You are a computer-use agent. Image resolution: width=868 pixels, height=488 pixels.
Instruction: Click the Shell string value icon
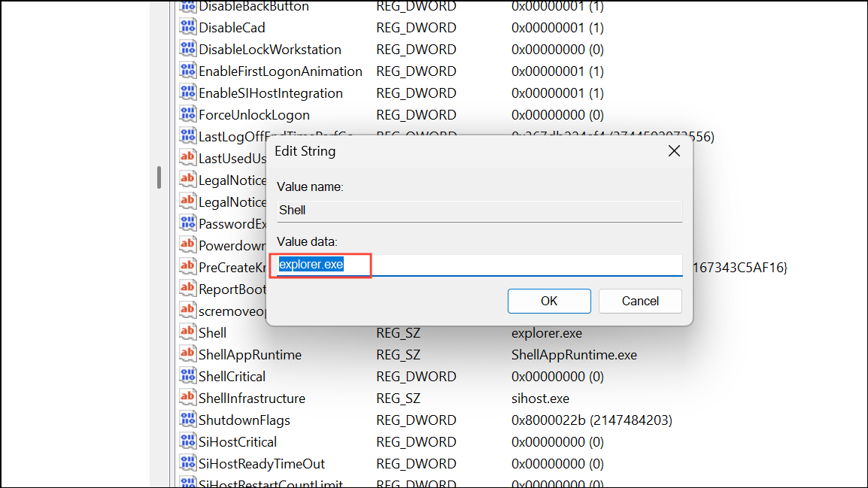[x=187, y=332]
